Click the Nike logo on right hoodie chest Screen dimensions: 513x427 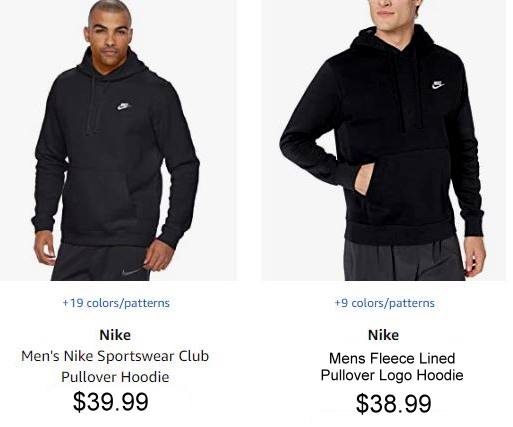[x=438, y=85]
